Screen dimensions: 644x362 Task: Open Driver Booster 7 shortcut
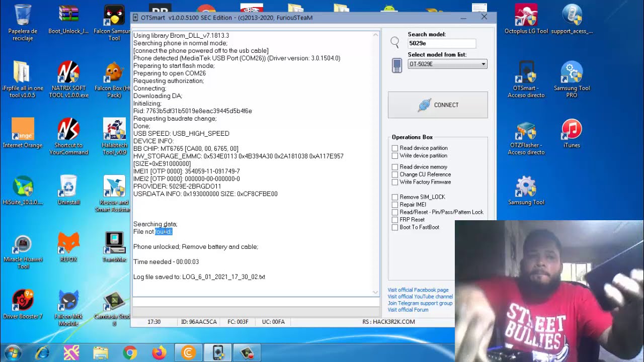[x=23, y=305]
